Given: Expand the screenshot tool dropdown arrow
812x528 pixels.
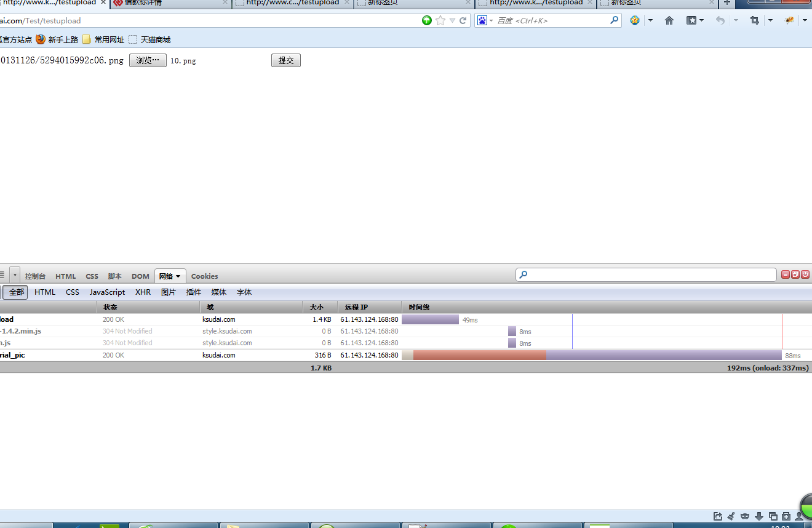Looking at the screenshot, I should tap(770, 20).
